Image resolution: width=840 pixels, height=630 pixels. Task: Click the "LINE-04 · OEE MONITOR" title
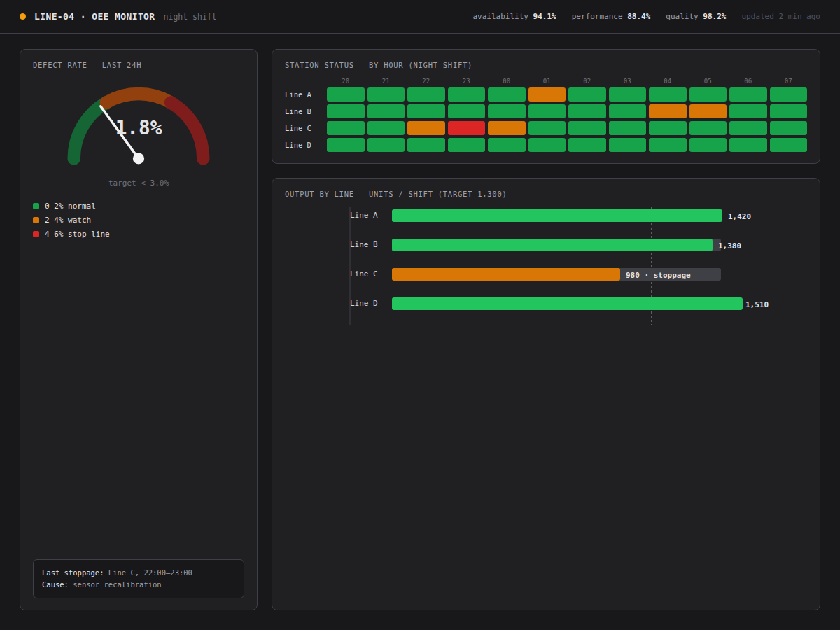point(94,16)
